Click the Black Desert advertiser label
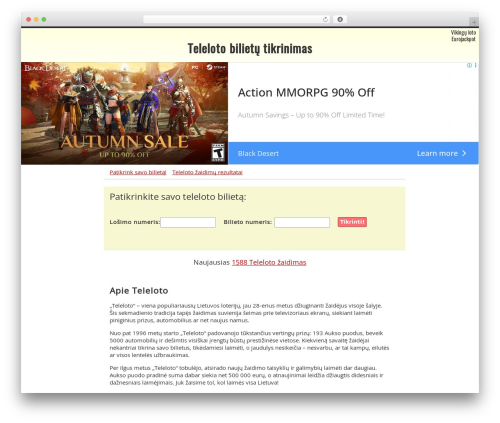 pos(258,153)
